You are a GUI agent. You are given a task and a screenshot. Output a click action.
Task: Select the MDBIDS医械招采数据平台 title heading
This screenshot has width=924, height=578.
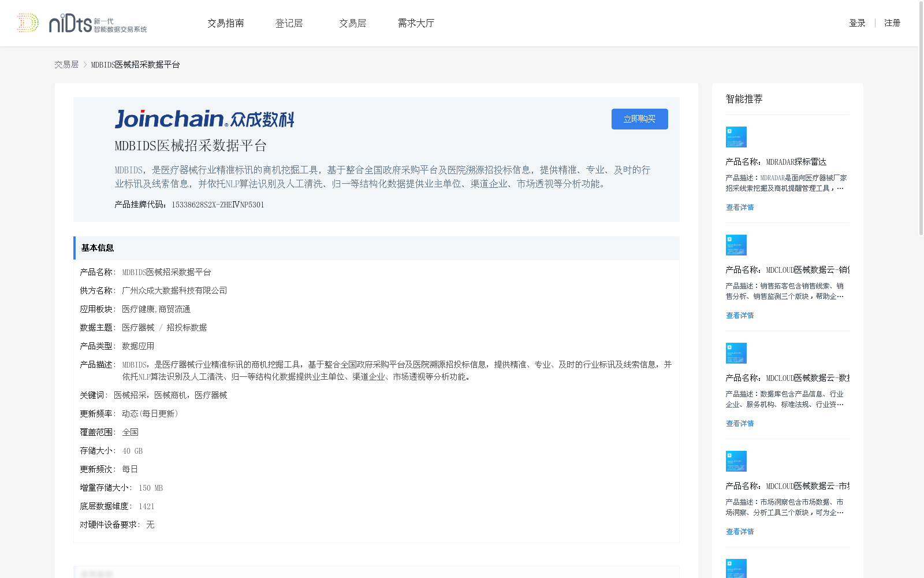[x=191, y=146]
